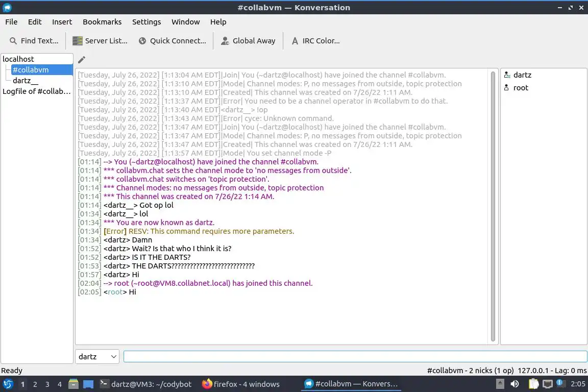Open the Bookmarks menu
The height and width of the screenshot is (392, 588).
pos(102,22)
